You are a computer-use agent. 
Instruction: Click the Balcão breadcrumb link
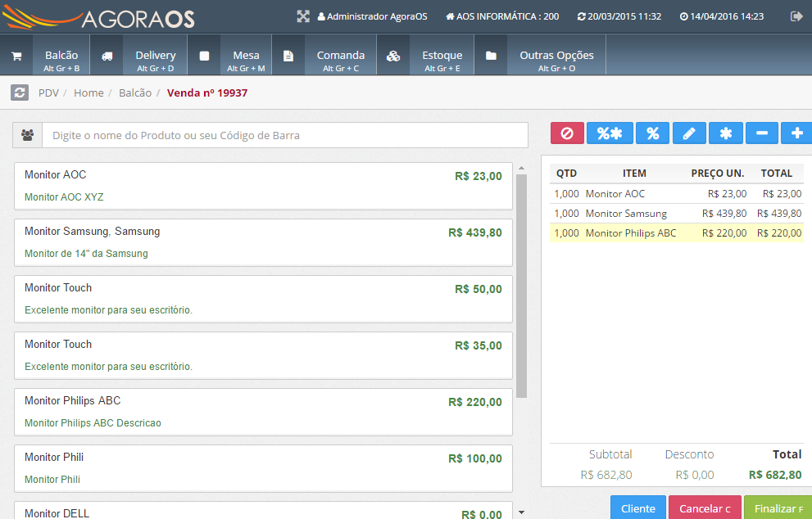click(x=135, y=93)
